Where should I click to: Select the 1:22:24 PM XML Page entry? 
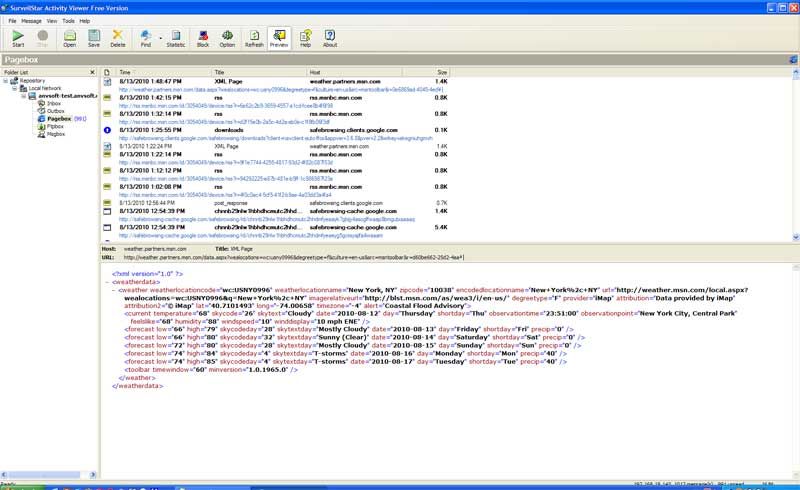(x=276, y=146)
